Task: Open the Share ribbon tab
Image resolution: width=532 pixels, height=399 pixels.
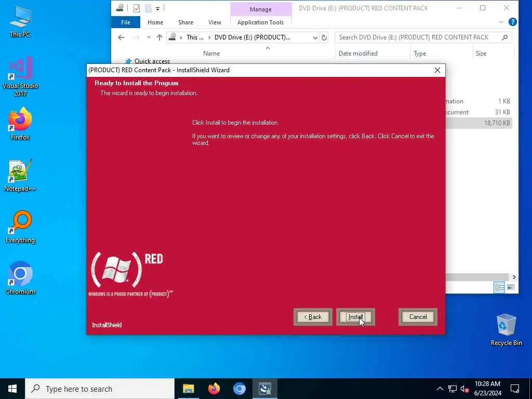Action: coord(185,22)
